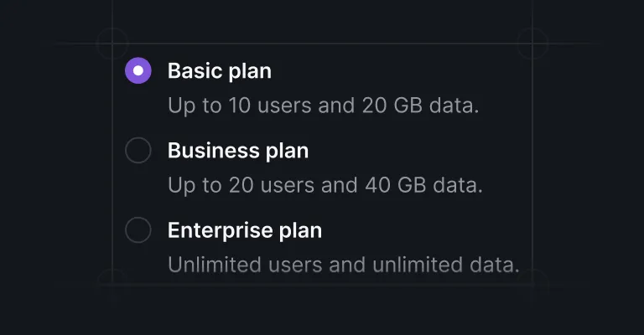Click the white dot inside purple radio

(x=138, y=70)
